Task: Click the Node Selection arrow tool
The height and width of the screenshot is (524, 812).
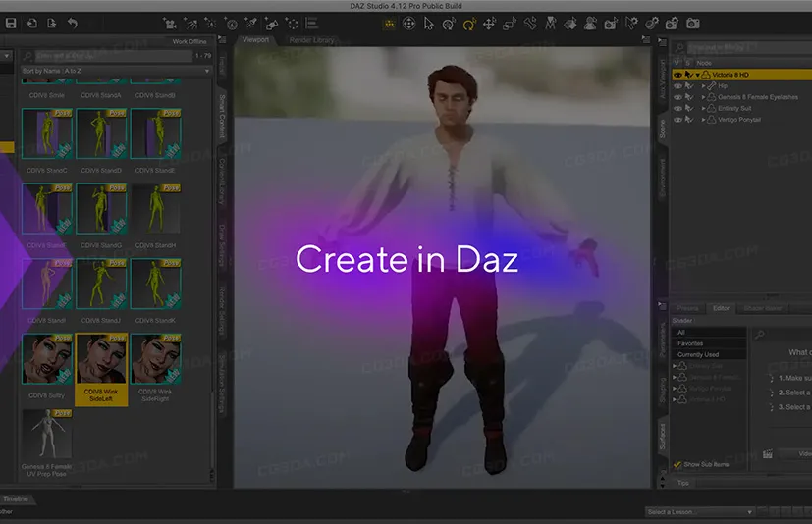Action: pos(429,23)
